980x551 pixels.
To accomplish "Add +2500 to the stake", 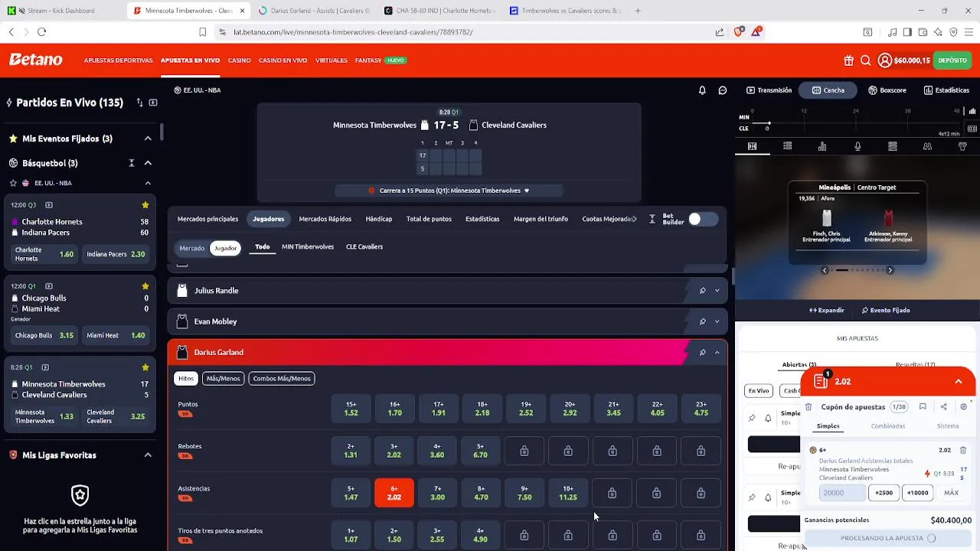I will [x=884, y=493].
